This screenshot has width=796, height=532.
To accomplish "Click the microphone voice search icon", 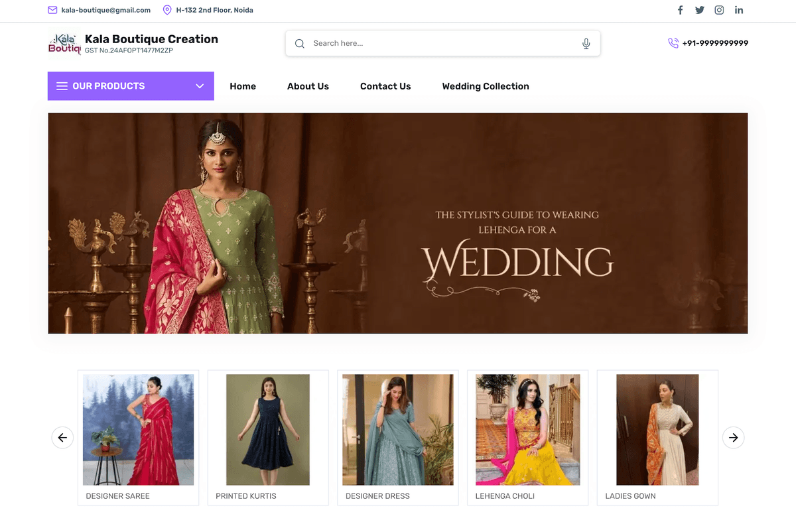I will tap(586, 44).
